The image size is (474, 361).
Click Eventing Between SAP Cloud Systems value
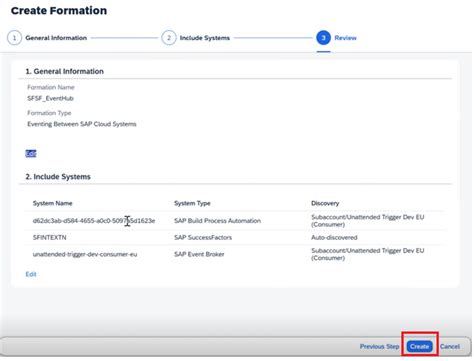[x=82, y=124]
